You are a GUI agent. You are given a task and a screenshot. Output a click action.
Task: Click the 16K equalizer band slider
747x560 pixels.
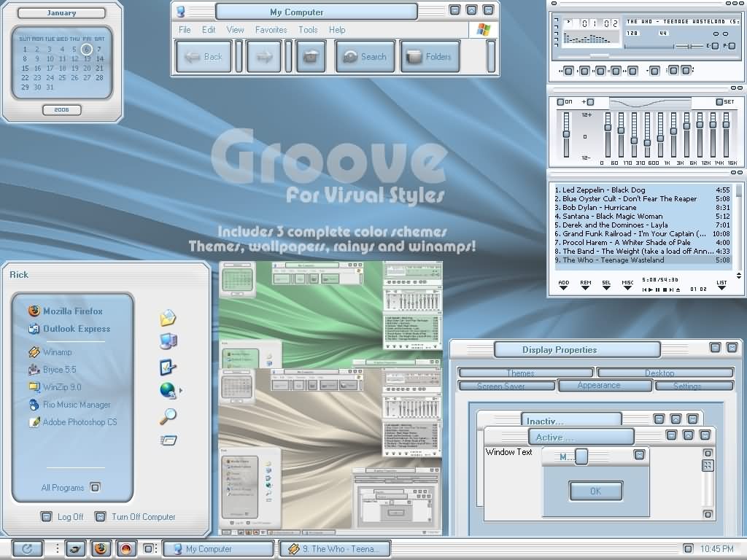click(726, 135)
